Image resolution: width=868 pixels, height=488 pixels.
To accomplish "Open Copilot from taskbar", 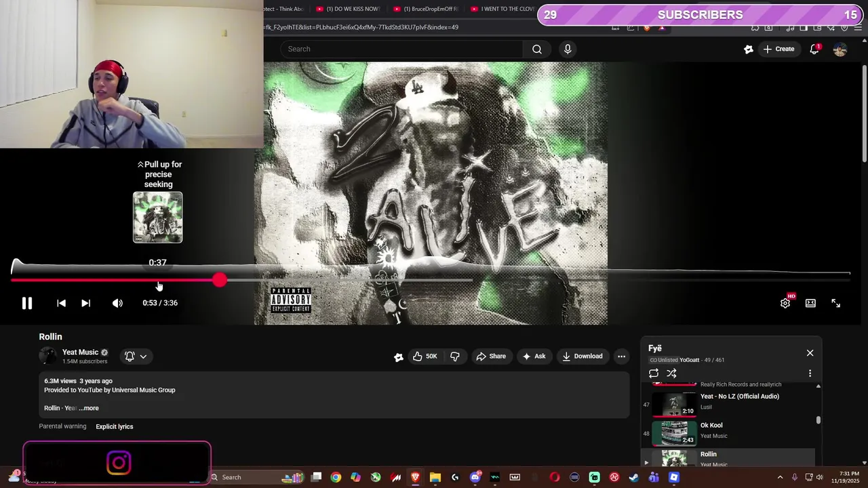I will (x=355, y=477).
